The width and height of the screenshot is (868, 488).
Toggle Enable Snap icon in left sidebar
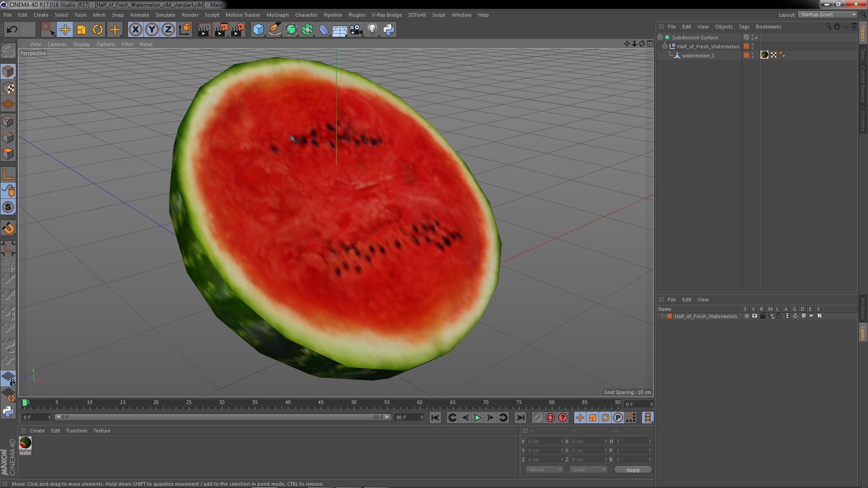click(x=8, y=207)
